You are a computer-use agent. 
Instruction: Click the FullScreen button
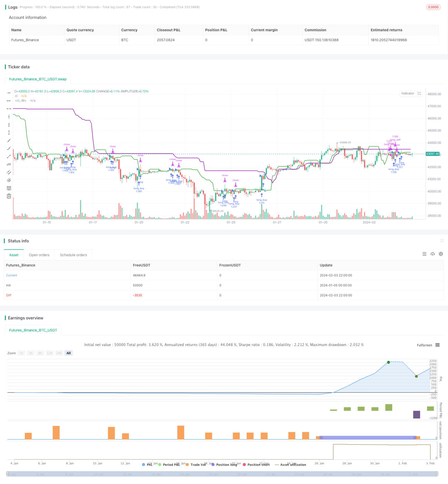click(424, 345)
